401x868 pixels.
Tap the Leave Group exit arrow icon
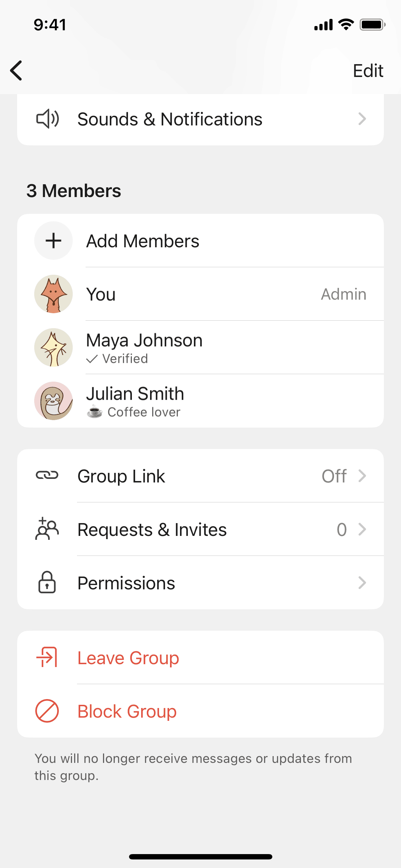(x=47, y=657)
